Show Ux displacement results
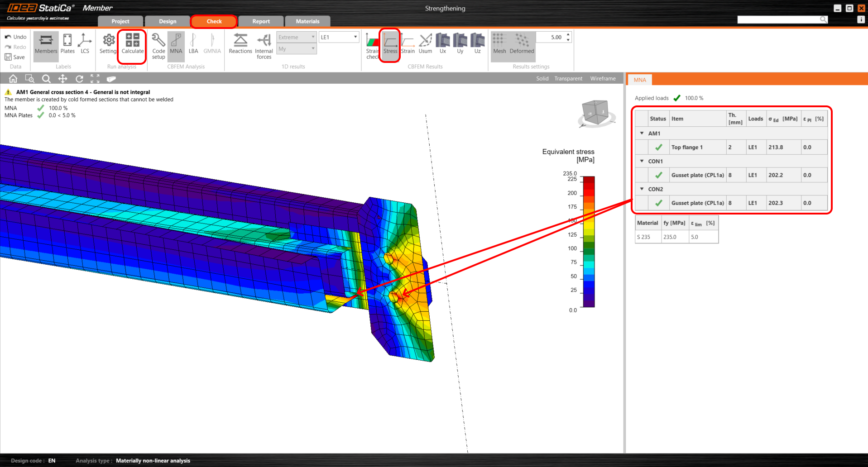The width and height of the screenshot is (868, 467). coord(442,44)
